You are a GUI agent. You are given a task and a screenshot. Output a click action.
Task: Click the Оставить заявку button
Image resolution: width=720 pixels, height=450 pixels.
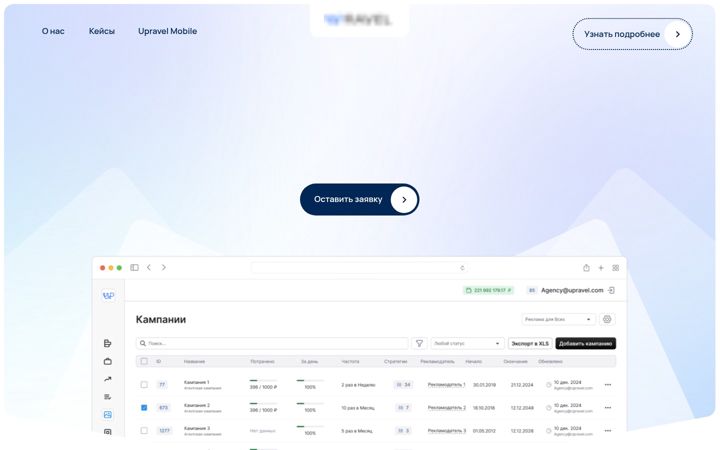359,199
